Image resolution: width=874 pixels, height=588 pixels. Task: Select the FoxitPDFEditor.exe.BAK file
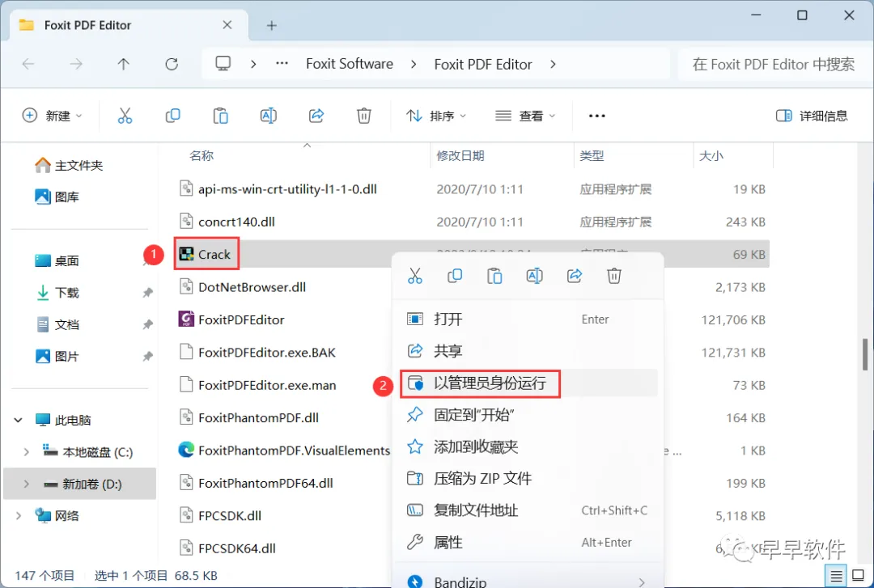pyautogui.click(x=257, y=353)
